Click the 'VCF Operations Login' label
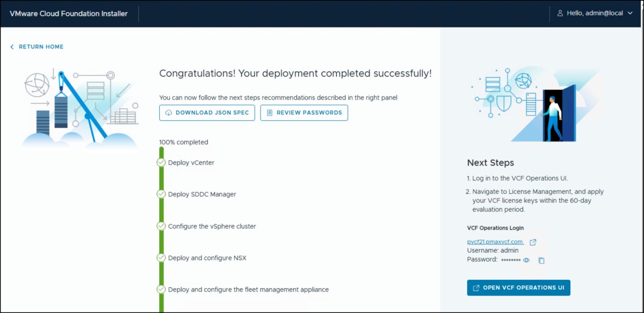 point(495,229)
